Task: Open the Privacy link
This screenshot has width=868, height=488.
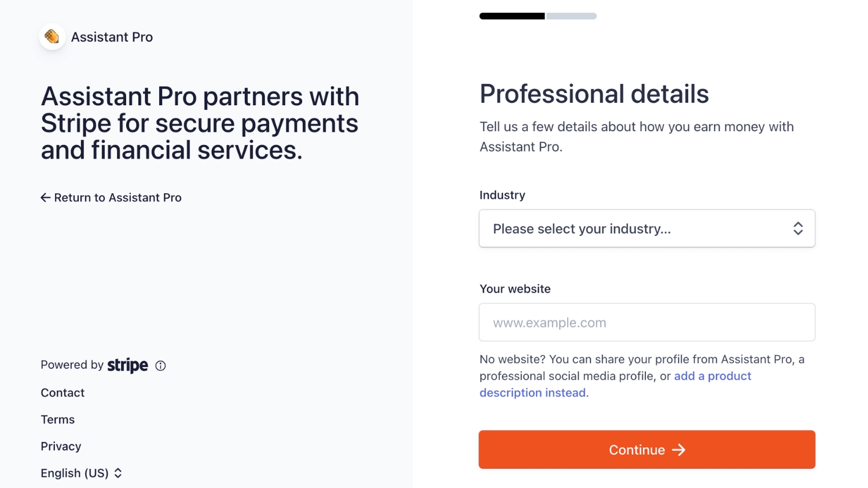Action: [x=61, y=446]
